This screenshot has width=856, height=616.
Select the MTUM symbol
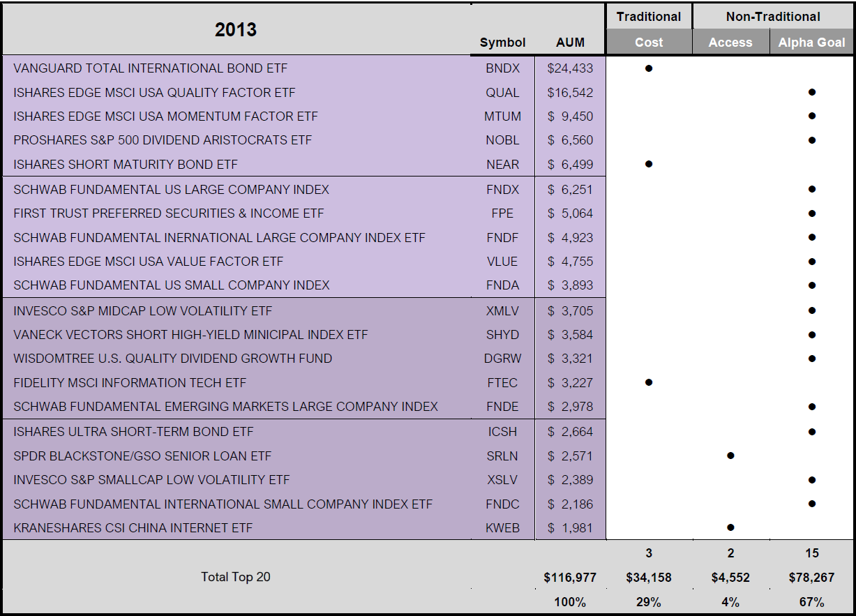[502, 116]
